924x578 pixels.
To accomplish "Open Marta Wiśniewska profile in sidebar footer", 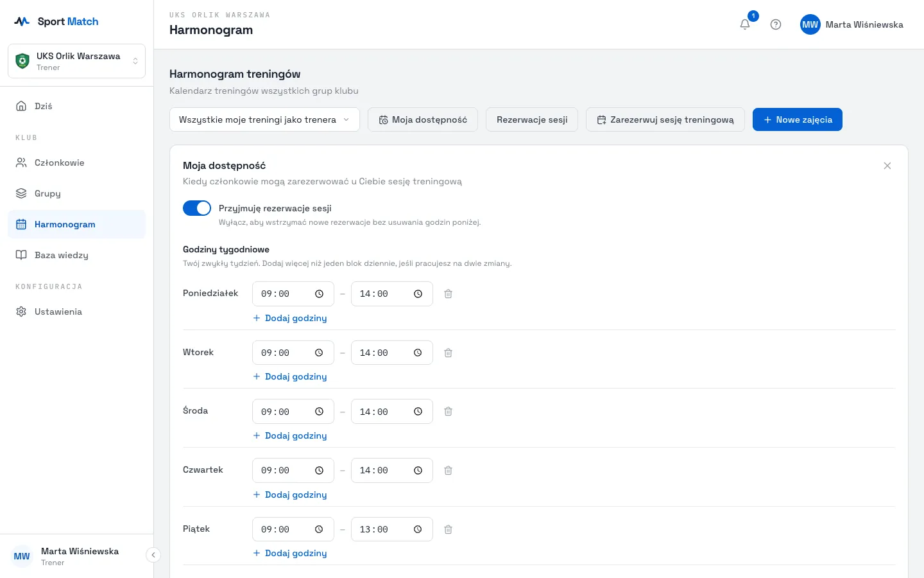I will pyautogui.click(x=76, y=556).
